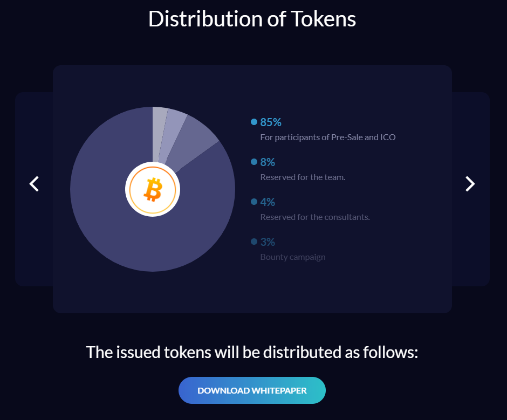This screenshot has height=420, width=507.
Task: Click the 8% legend value
Action: tap(268, 162)
